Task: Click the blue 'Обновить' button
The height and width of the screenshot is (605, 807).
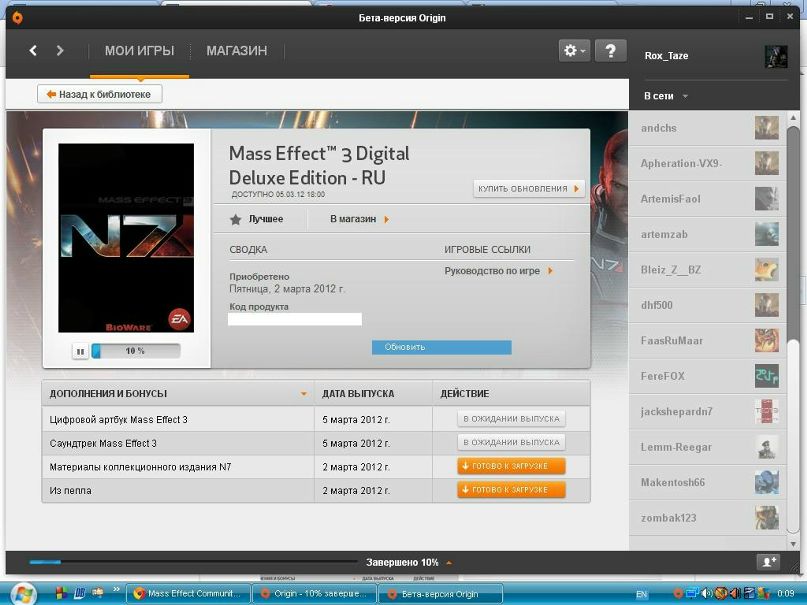Action: (x=442, y=347)
